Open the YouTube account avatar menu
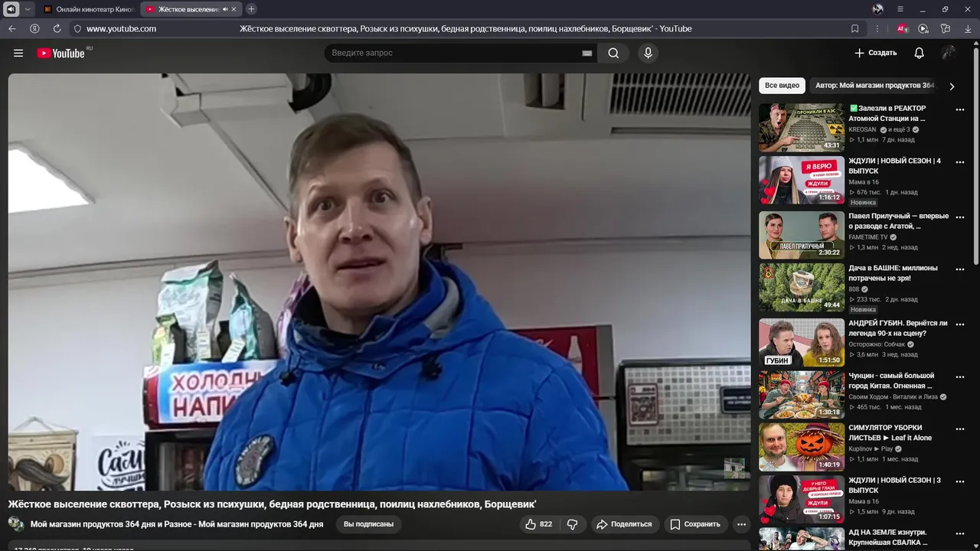The width and height of the screenshot is (980, 551). tap(949, 53)
